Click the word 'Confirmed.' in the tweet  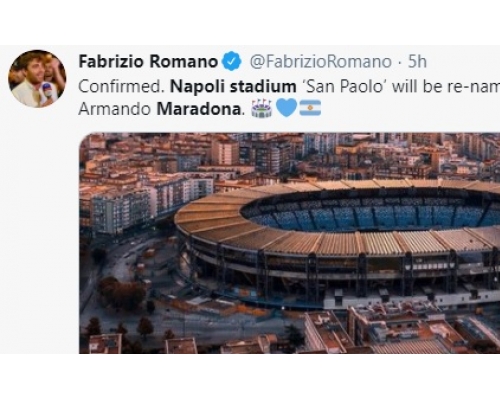(122, 87)
